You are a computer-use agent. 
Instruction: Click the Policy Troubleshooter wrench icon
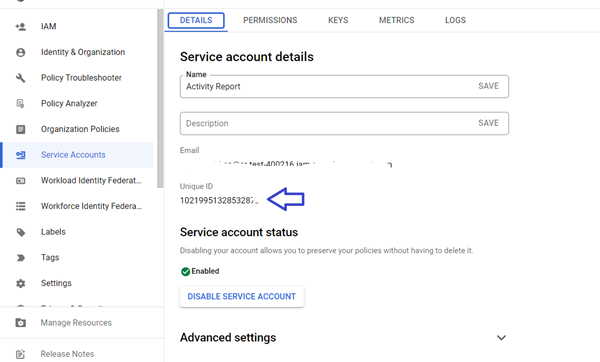21,78
